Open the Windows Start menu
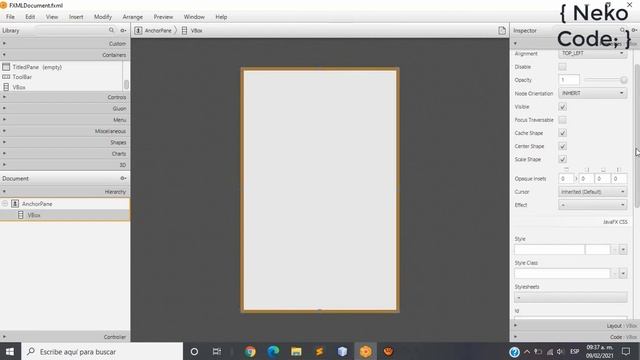Screen dimensions: 640x360 tap(10, 351)
